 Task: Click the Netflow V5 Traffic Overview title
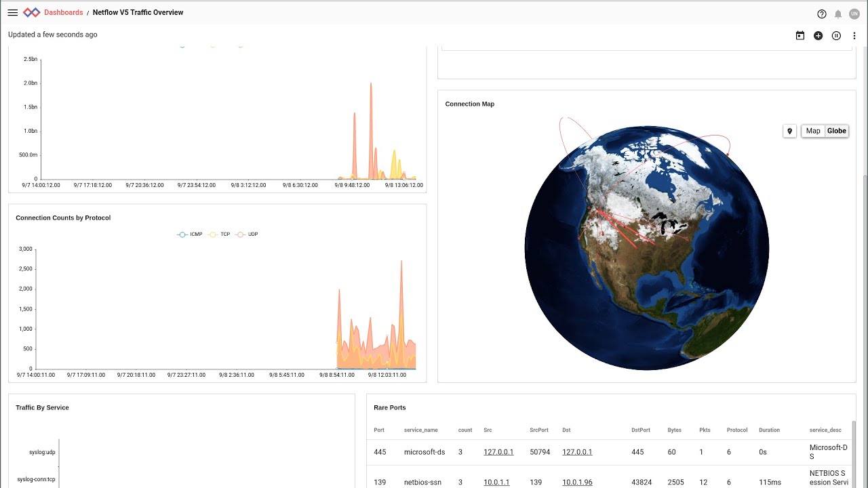pos(138,12)
